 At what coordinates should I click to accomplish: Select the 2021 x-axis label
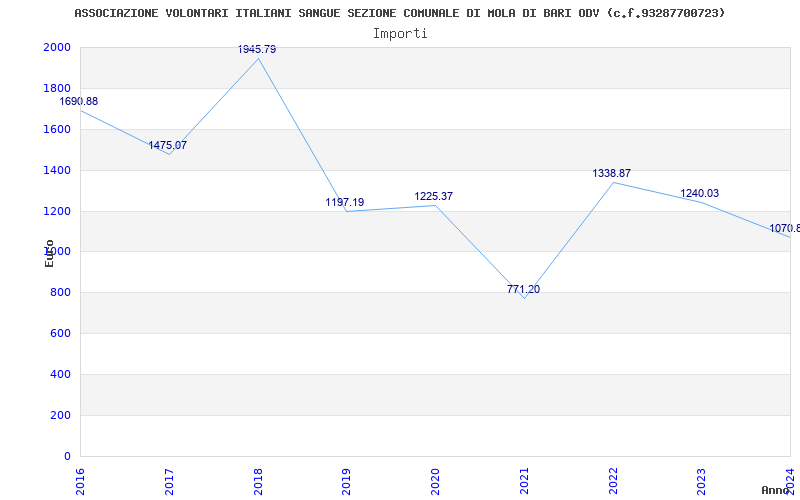524,481
